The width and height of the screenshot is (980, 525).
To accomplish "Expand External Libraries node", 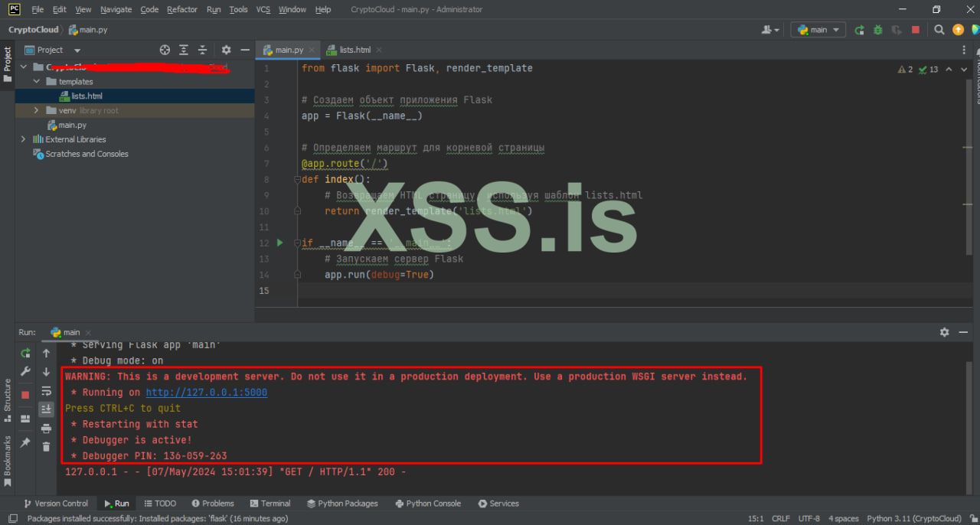I will point(23,139).
